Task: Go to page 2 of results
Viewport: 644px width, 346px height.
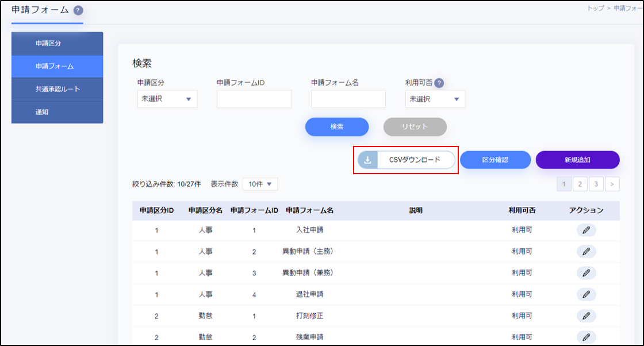Action: point(580,184)
